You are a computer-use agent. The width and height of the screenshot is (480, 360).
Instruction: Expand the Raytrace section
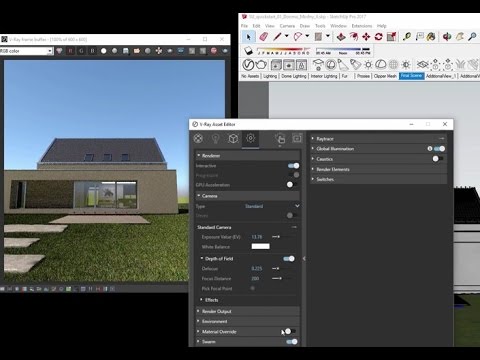click(378, 139)
